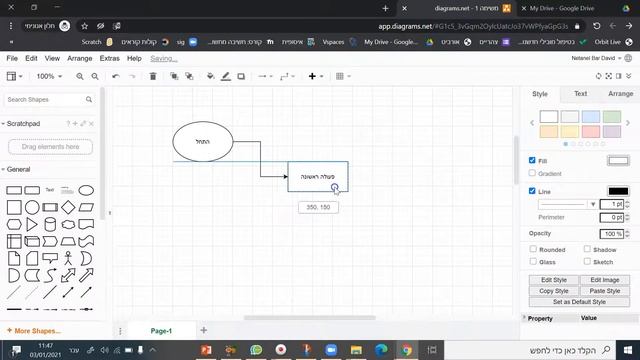The width and height of the screenshot is (640, 360).
Task: Select the ellipse shape in General
Action: click(86, 190)
